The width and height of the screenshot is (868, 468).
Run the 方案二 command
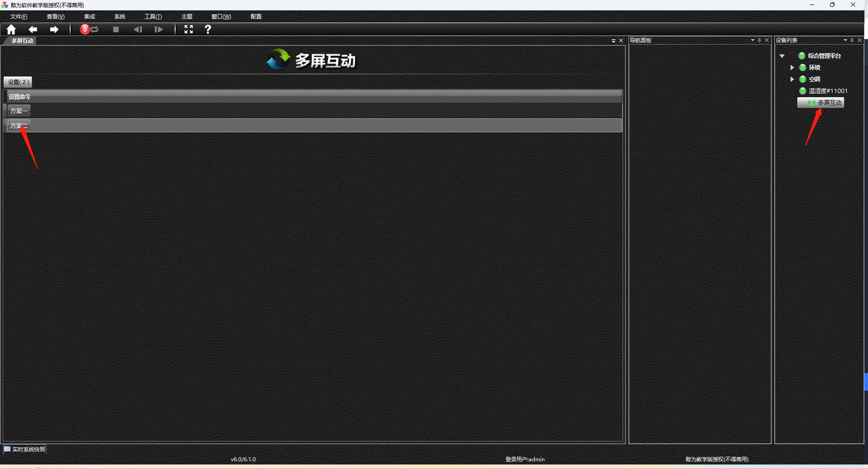tap(18, 126)
